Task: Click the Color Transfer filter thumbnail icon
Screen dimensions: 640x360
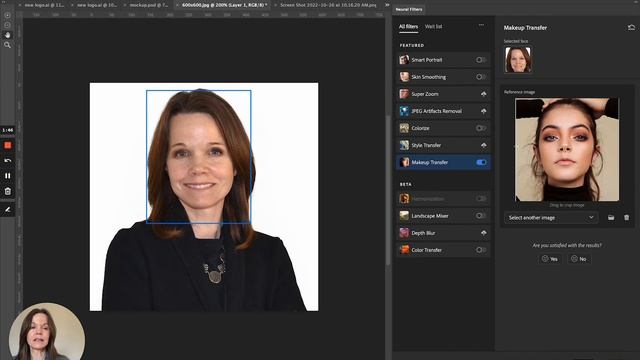Action: tap(404, 250)
